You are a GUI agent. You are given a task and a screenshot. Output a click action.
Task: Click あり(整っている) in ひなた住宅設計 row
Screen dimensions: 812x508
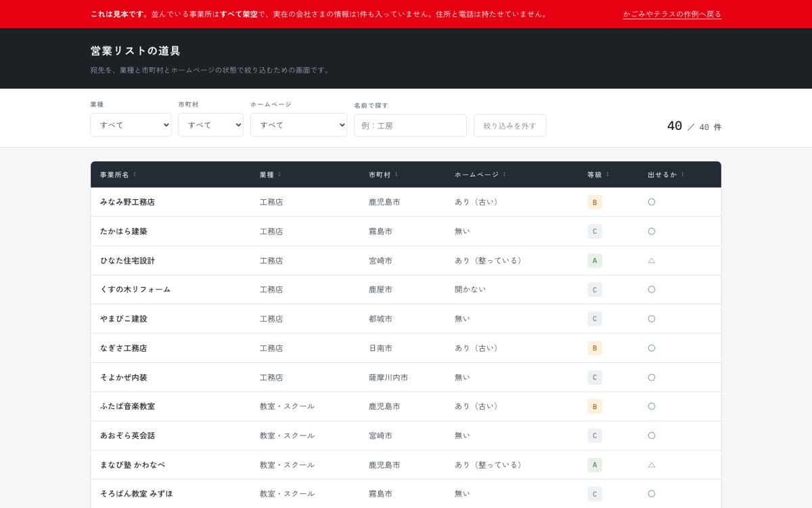tap(489, 260)
